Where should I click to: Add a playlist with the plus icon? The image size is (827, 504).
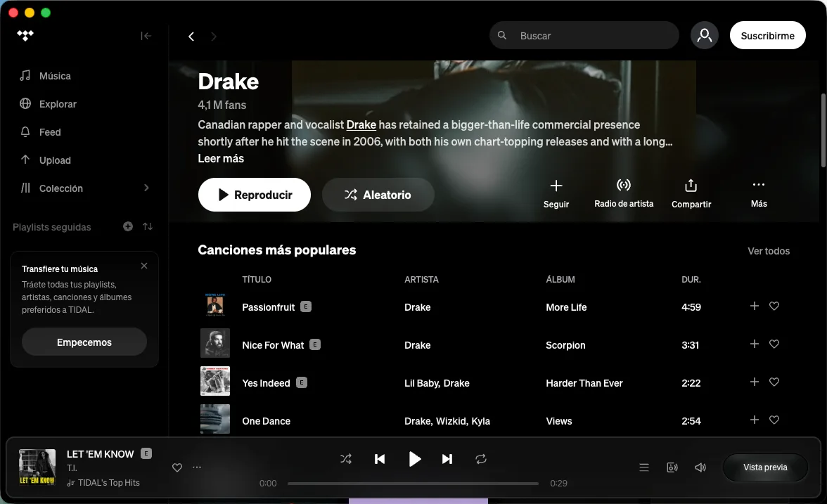pos(127,226)
